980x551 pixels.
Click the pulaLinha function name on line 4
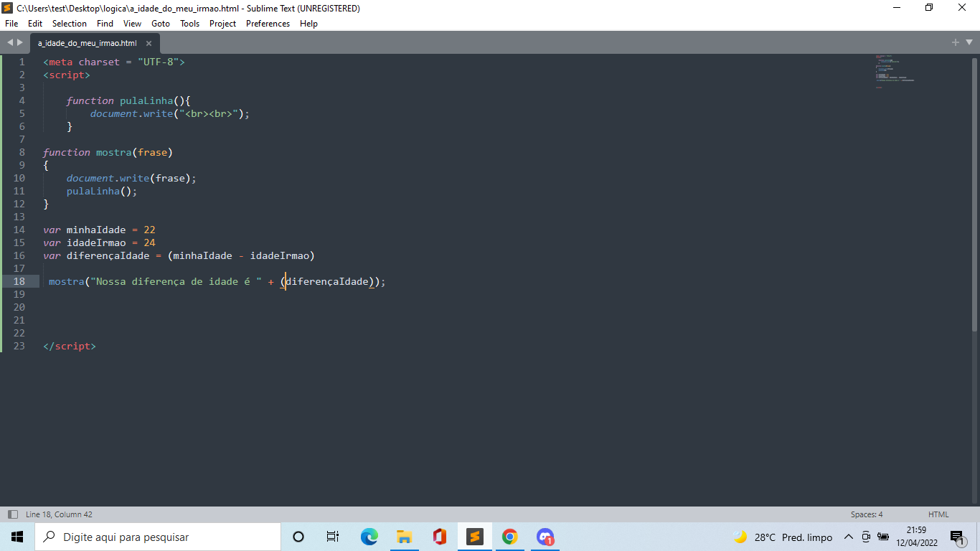click(146, 100)
